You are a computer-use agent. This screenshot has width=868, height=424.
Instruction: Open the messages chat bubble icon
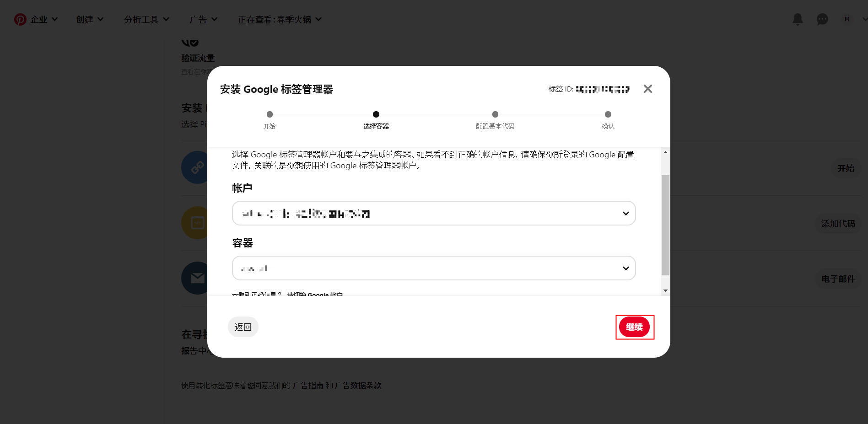(x=822, y=19)
